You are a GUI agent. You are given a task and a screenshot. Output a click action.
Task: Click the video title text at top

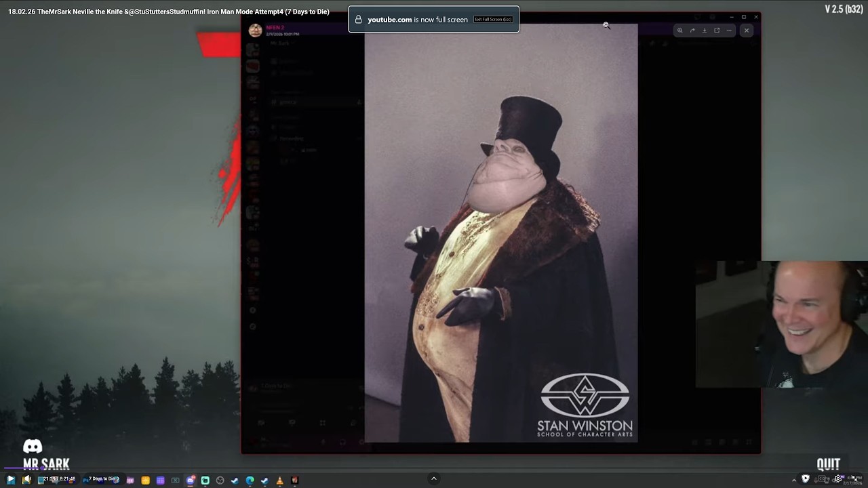click(169, 12)
